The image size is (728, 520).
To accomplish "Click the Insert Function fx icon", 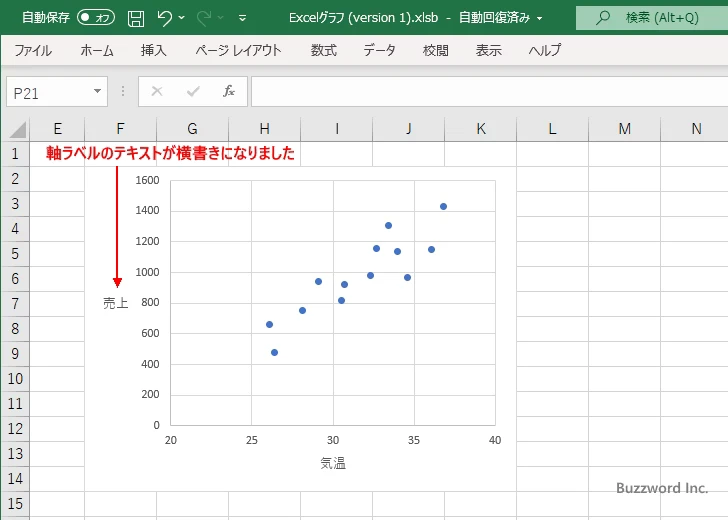I will pyautogui.click(x=229, y=91).
